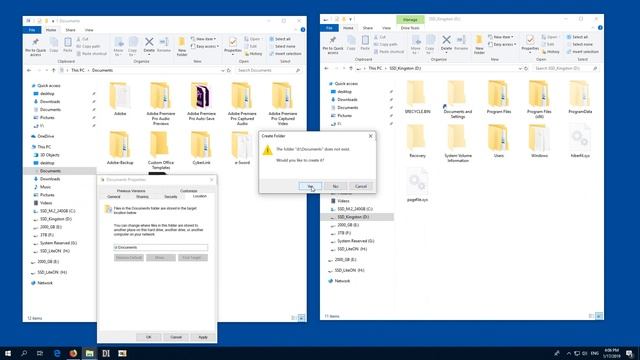The width and height of the screenshot is (640, 360).
Task: Toggle large icons view in Documents window
Action: tap(301, 318)
